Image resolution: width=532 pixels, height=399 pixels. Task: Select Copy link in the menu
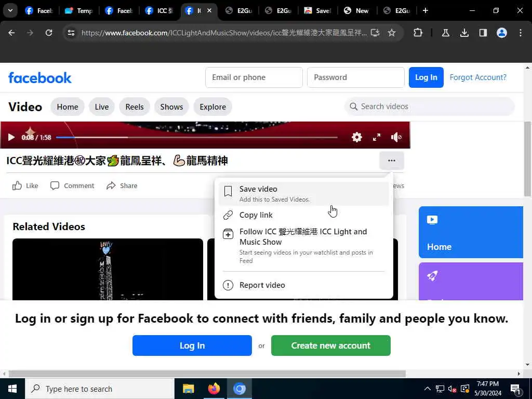tap(303, 215)
